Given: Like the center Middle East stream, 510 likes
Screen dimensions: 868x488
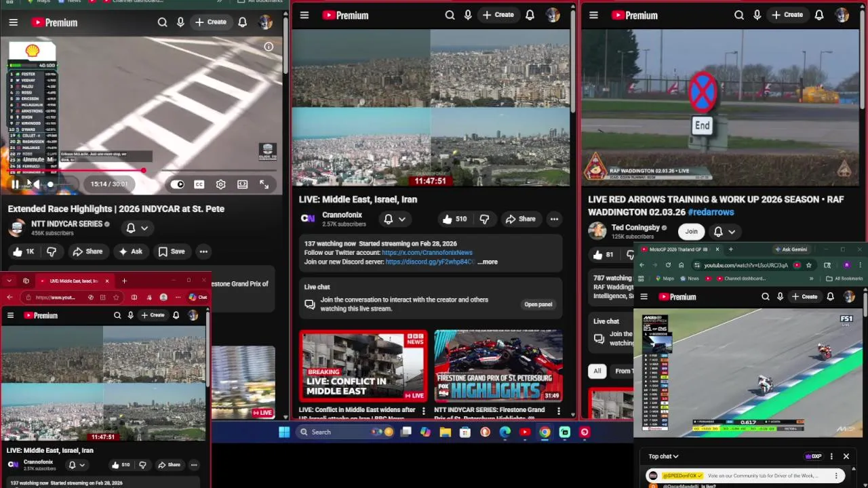Looking at the screenshot, I should [454, 219].
